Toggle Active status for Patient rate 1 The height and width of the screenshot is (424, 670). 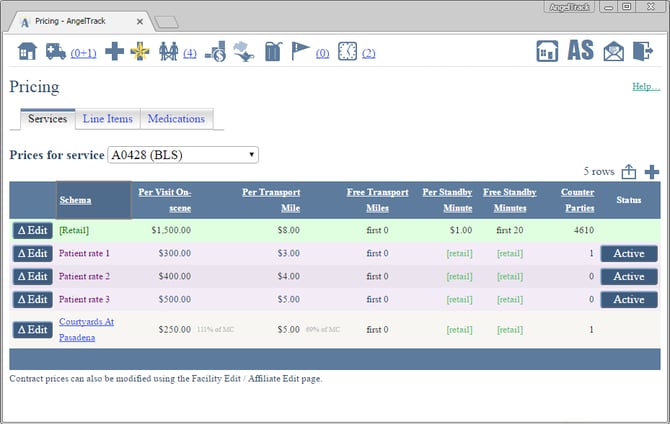point(629,253)
